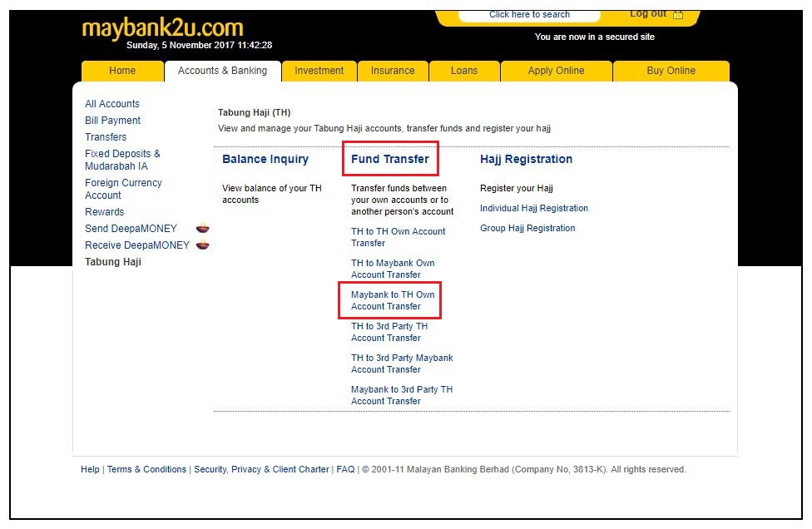
Task: Select the Accounts & Banking tab
Action: click(x=223, y=71)
